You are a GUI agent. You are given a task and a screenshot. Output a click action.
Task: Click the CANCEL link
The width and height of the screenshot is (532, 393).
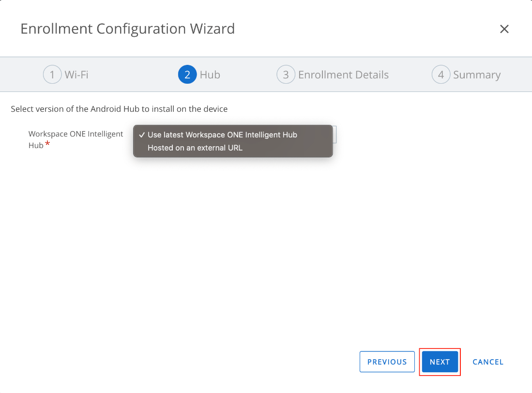tap(488, 362)
